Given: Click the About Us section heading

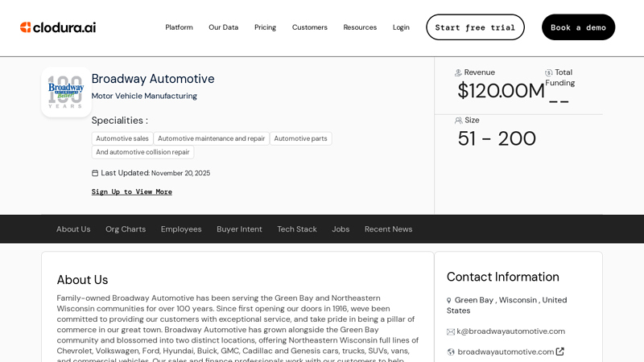Looking at the screenshot, I should 82,280.
